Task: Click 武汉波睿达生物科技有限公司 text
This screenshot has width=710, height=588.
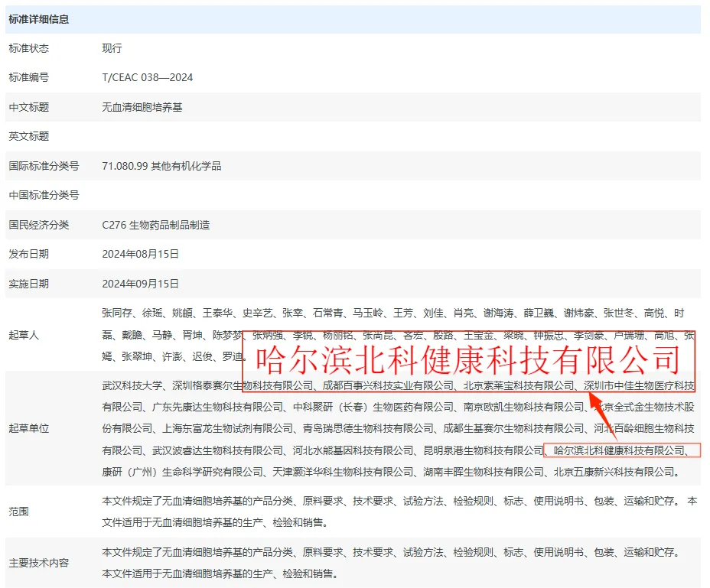Action: [217, 450]
